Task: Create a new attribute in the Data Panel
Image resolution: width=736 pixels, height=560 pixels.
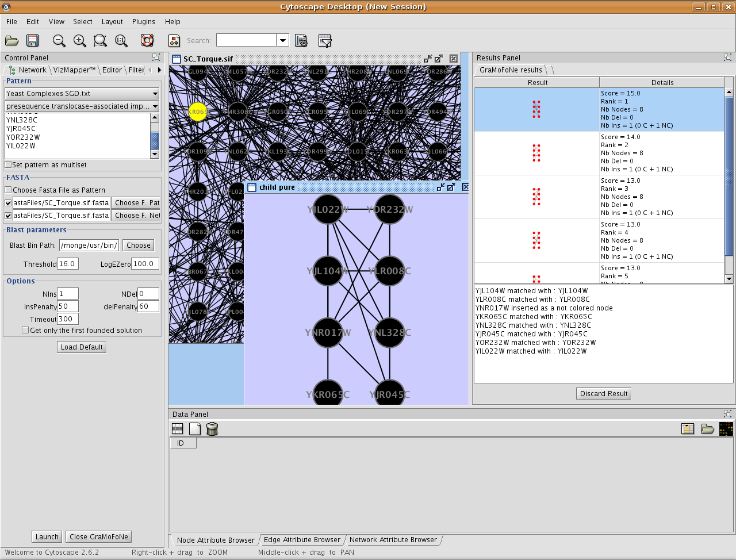Action: 195,429
